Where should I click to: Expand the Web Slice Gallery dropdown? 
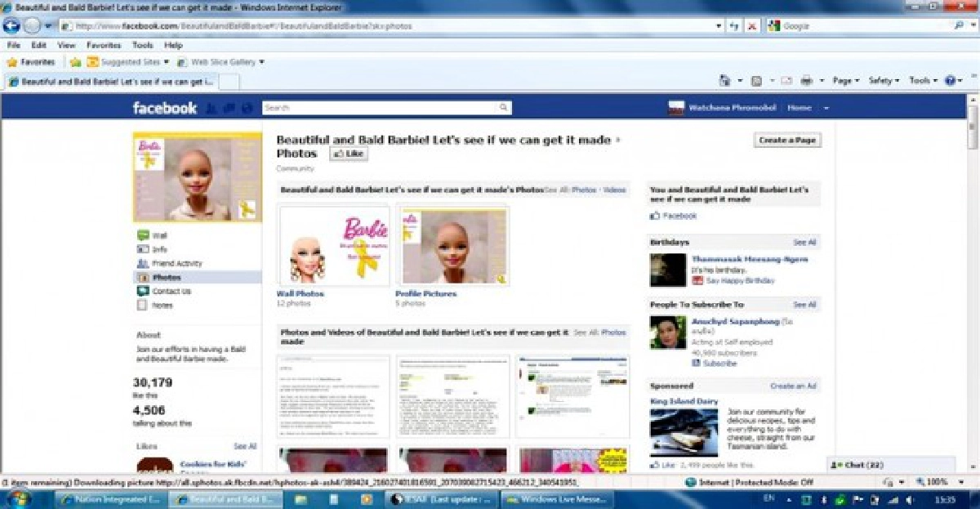tap(261, 62)
